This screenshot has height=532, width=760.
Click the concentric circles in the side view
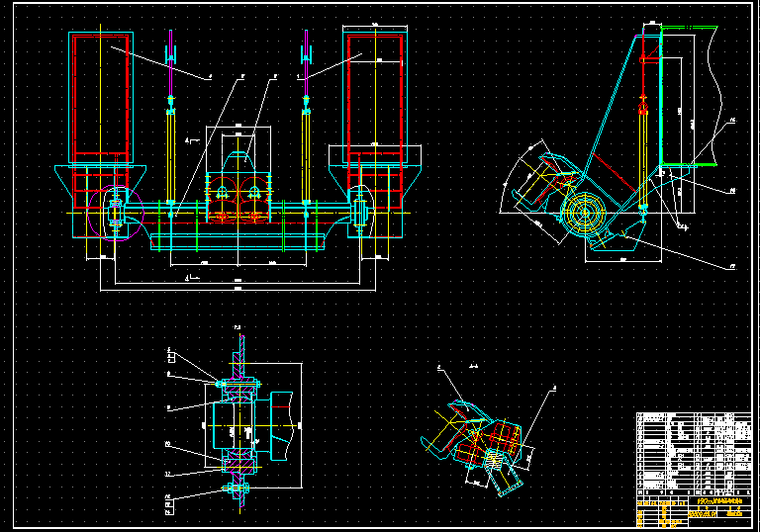point(584,214)
